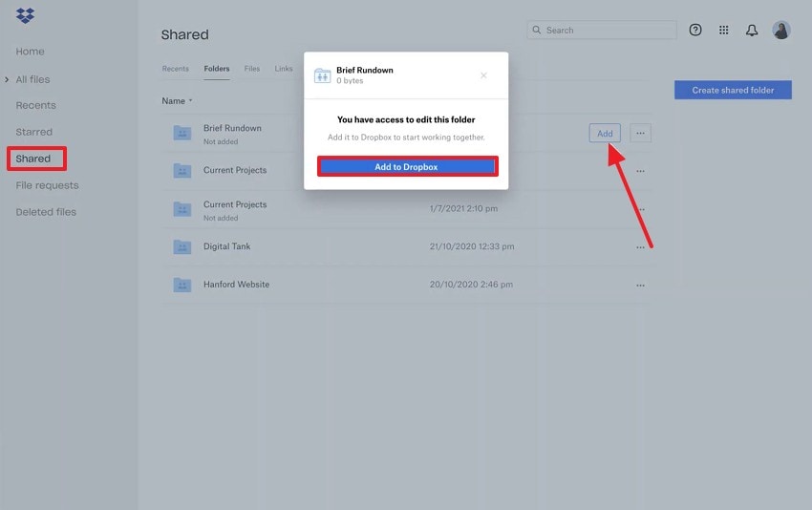Click the 21/10/2020 12:33 pm date
The height and width of the screenshot is (510, 812).
point(472,246)
